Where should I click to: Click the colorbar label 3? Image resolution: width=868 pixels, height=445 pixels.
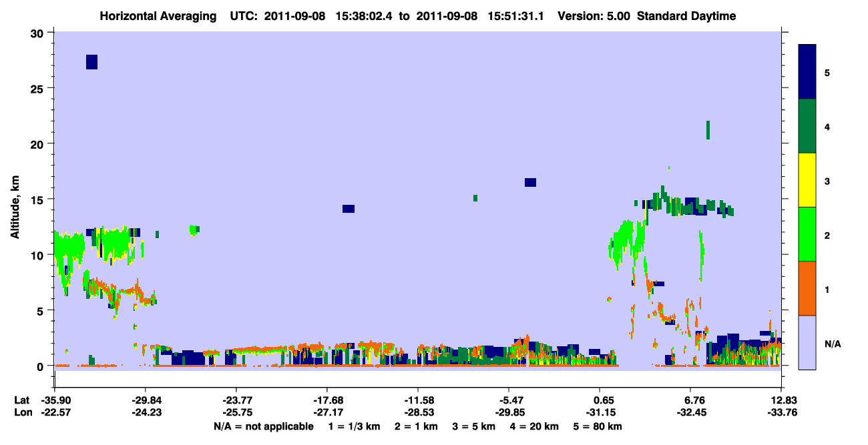point(827,180)
